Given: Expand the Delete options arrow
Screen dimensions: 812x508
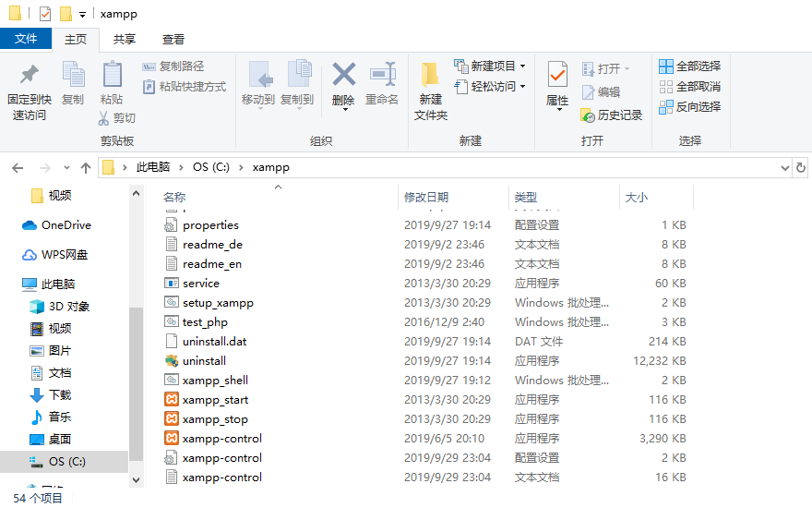Looking at the screenshot, I should (x=345, y=110).
